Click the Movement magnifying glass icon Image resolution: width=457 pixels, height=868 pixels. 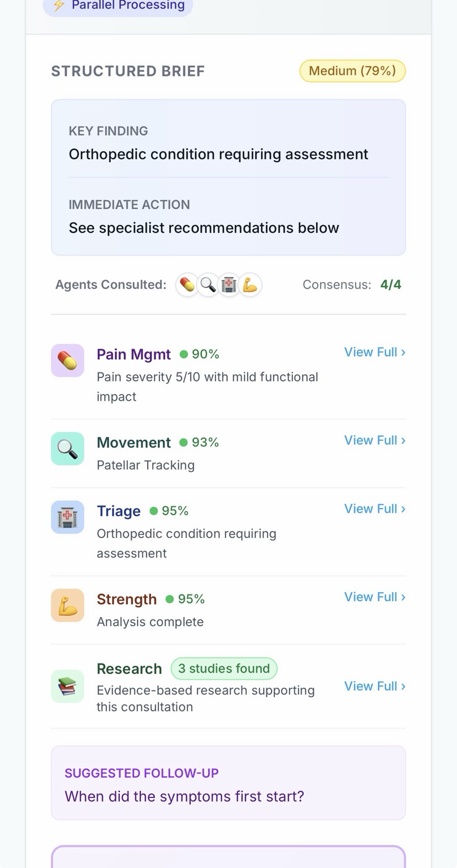pyautogui.click(x=67, y=449)
